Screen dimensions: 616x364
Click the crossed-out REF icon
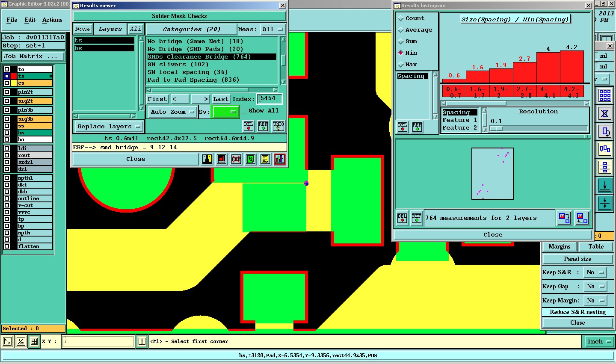236,159
